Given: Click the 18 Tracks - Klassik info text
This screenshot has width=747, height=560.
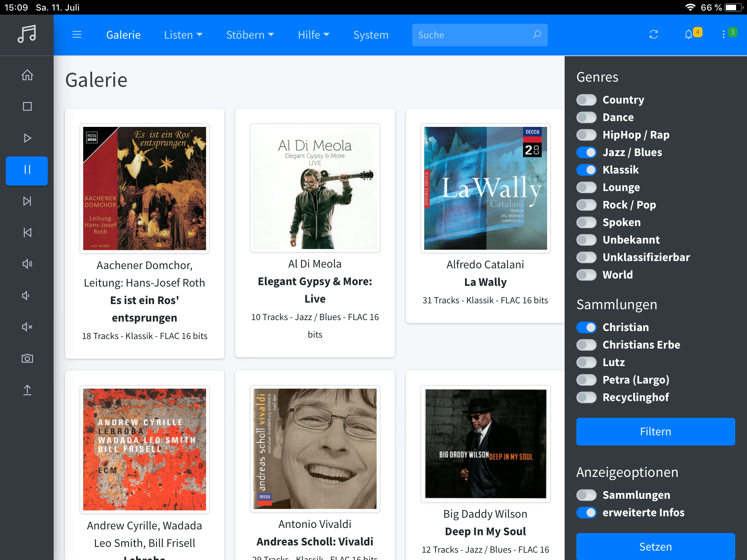Looking at the screenshot, I should tap(144, 336).
